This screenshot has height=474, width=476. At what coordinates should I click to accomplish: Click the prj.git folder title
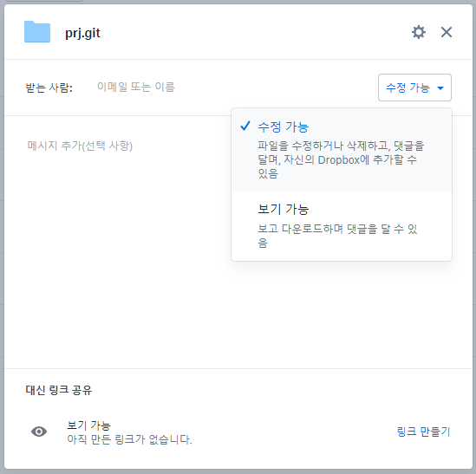(82, 33)
